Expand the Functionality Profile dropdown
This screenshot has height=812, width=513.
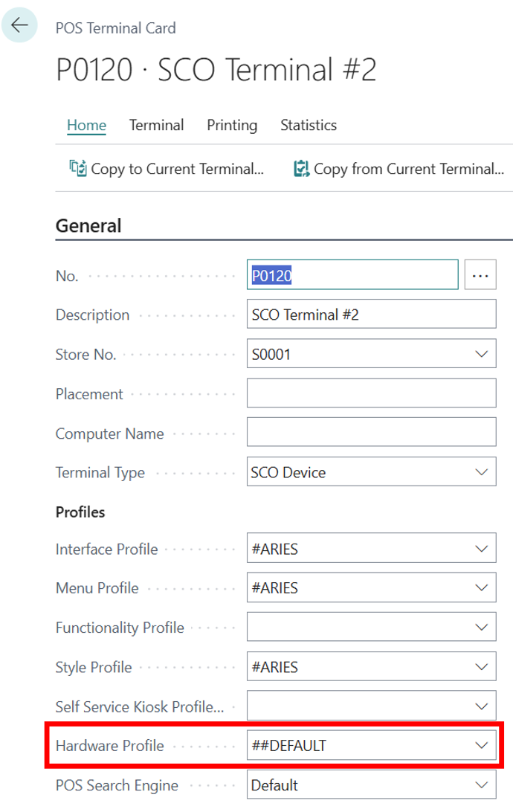[481, 627]
